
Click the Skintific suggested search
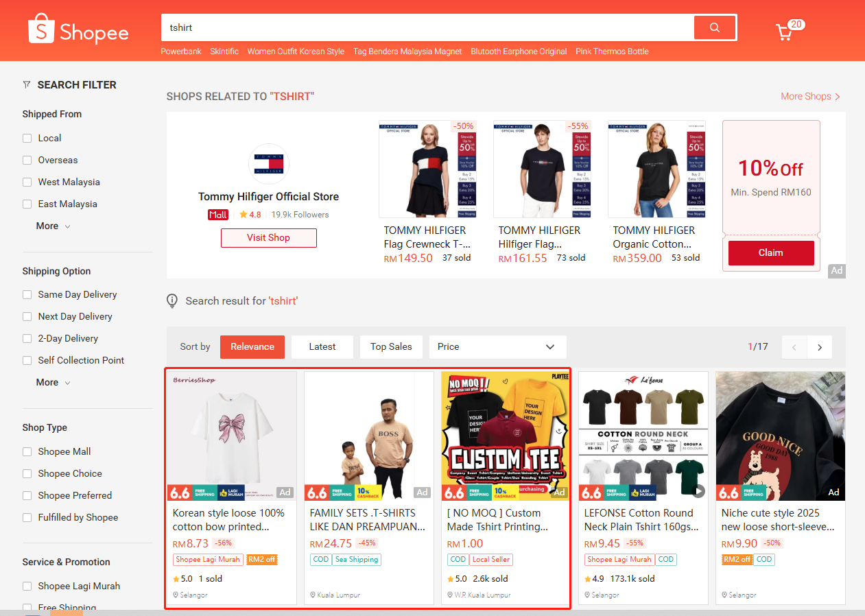[x=224, y=51]
